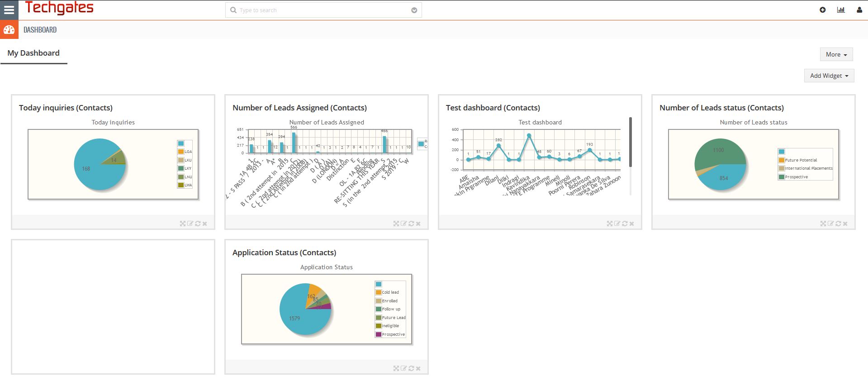868x386 pixels.
Task: Expand Number of Leads Assigned widget fullscreen
Action: click(x=396, y=224)
